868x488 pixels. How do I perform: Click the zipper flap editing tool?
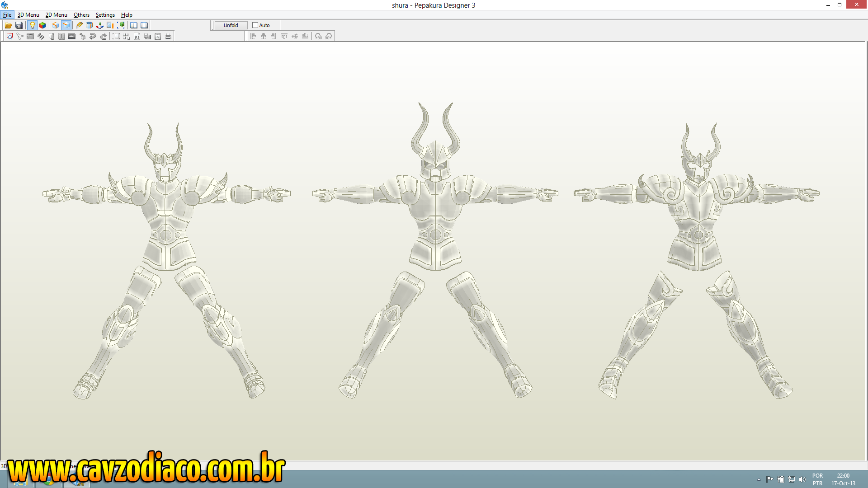click(30, 37)
